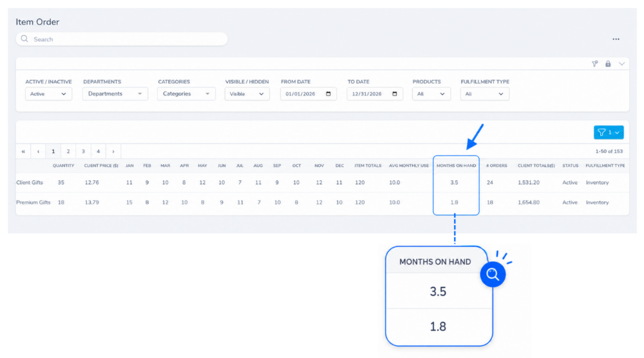
Task: Go to page 2
Action: click(68, 151)
